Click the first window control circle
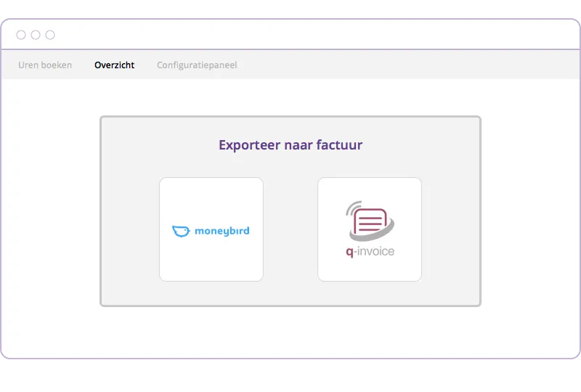The width and height of the screenshot is (581, 392). [x=21, y=35]
